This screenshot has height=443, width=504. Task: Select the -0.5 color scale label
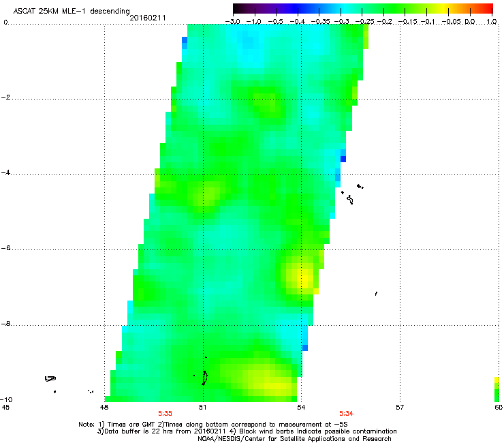click(275, 22)
